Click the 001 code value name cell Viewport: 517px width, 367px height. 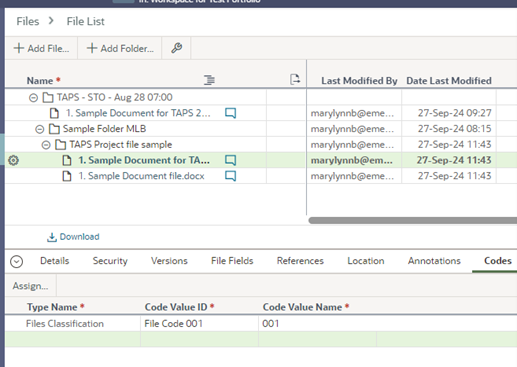271,323
